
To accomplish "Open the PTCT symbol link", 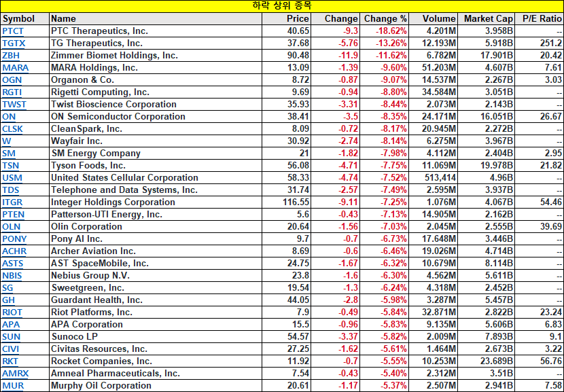I will coord(13,31).
